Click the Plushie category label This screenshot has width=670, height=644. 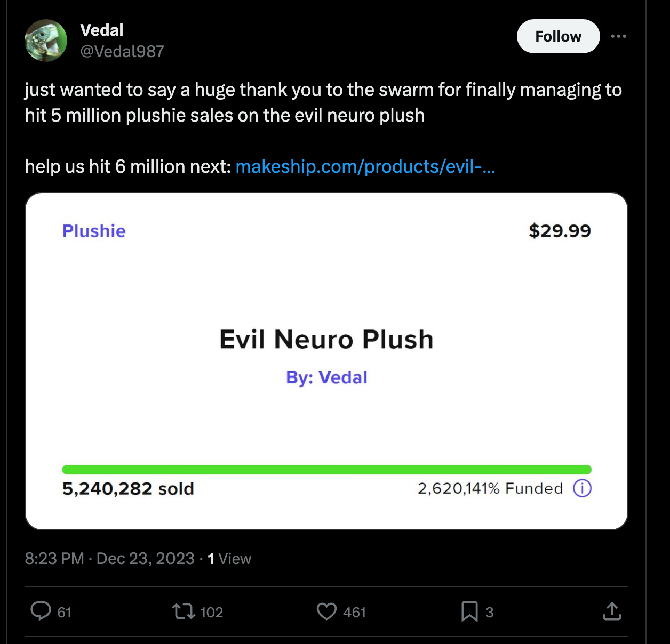point(94,231)
